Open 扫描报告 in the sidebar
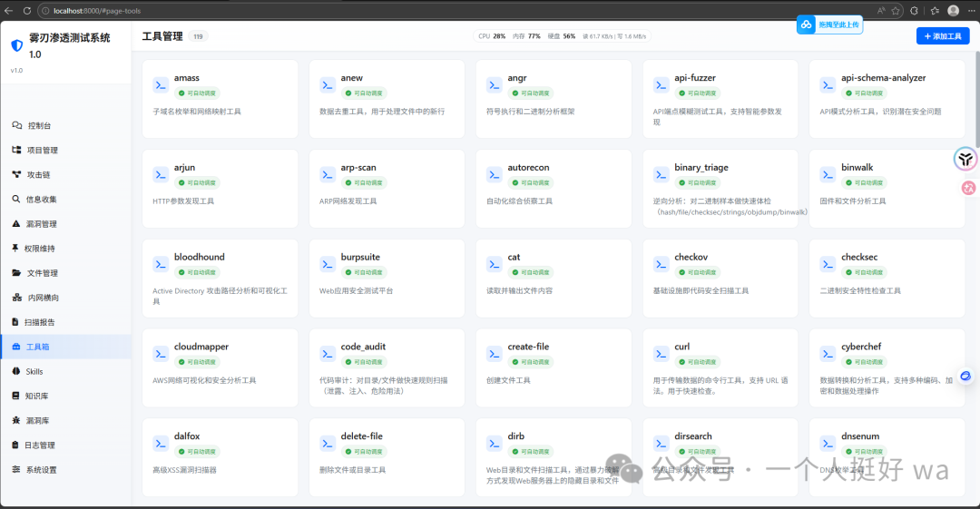This screenshot has height=509, width=980. (x=65, y=322)
